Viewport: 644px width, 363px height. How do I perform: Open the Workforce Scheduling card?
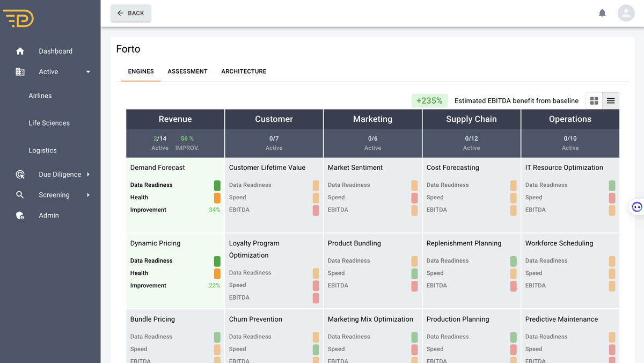click(x=570, y=271)
